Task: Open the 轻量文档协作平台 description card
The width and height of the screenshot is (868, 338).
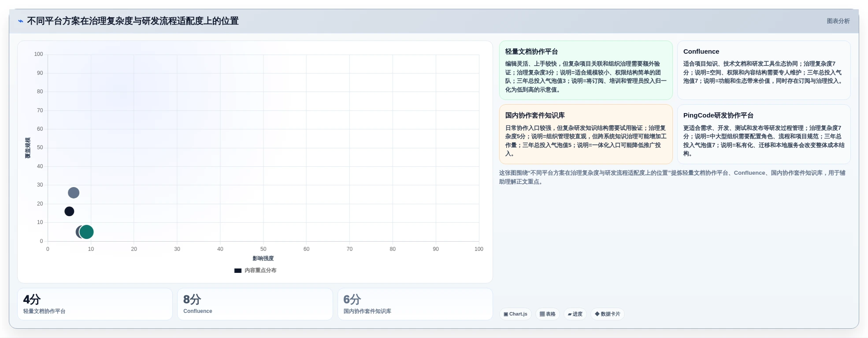Action: (x=586, y=70)
